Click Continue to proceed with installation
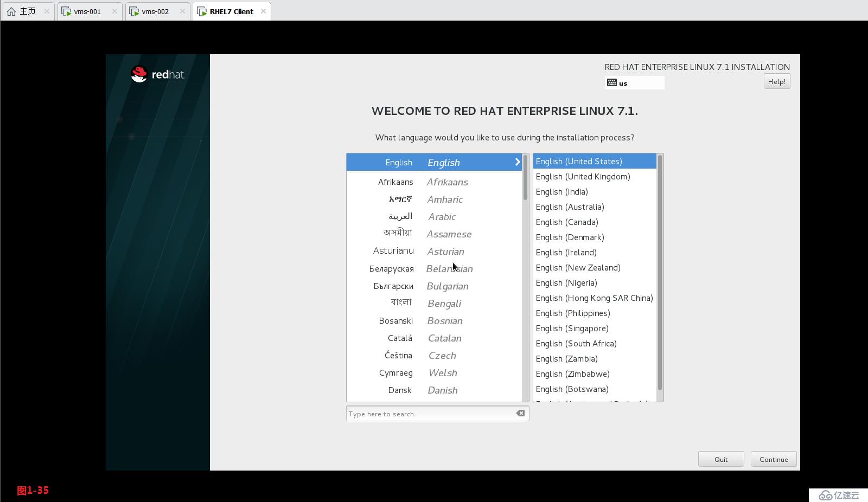This screenshot has height=502, width=868. click(774, 459)
